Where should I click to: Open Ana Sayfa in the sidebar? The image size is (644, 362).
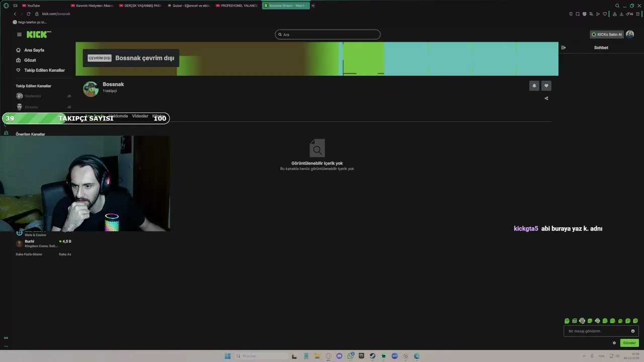(x=30, y=50)
